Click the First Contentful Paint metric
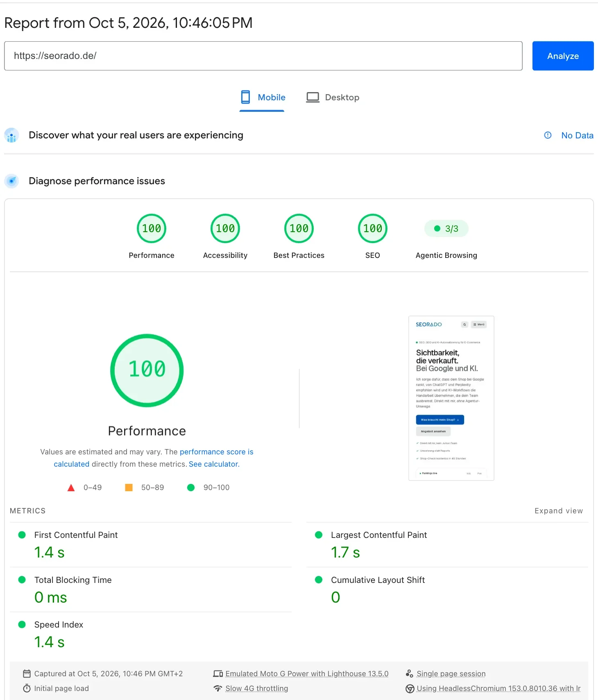The image size is (598, 700). click(151, 545)
